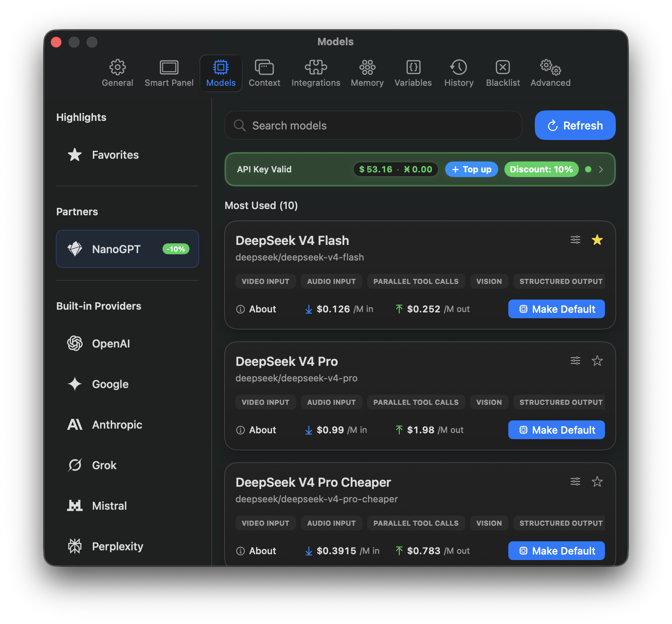Click STRUCTURED OUTPUT tag on DeepSeek V4 Pro Cheaper
This screenshot has width=672, height=624.
click(559, 523)
